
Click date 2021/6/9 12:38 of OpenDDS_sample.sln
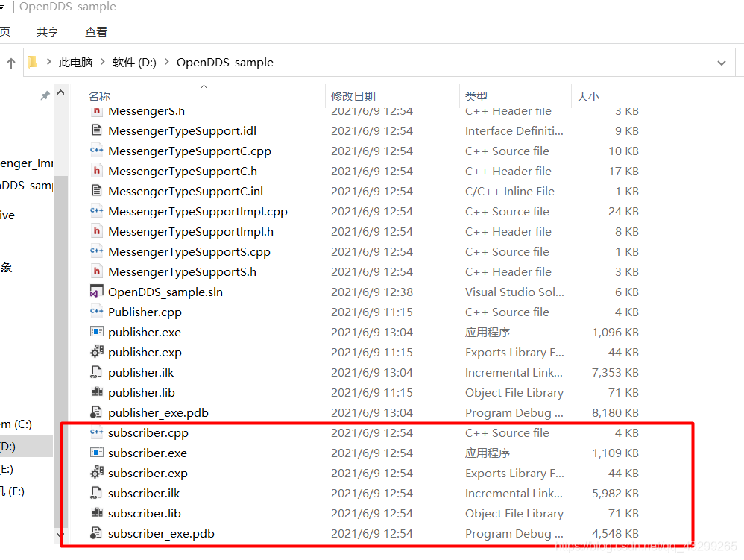pyautogui.click(x=371, y=292)
